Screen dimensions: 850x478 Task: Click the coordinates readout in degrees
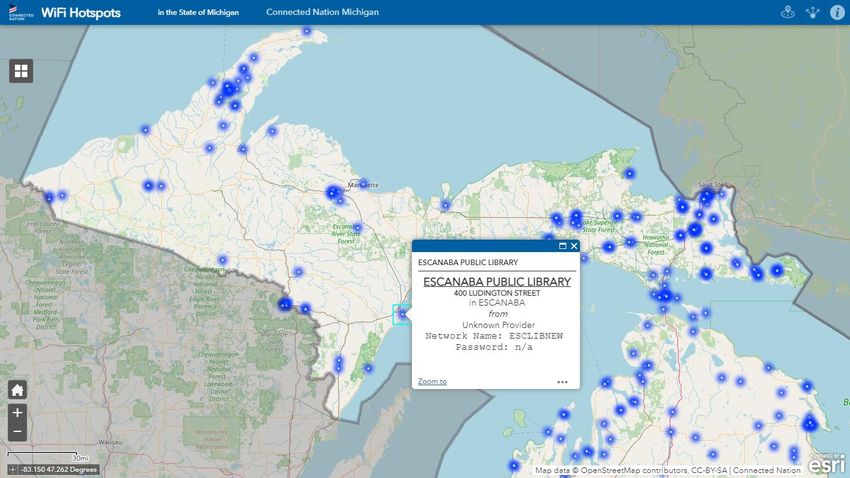point(58,469)
